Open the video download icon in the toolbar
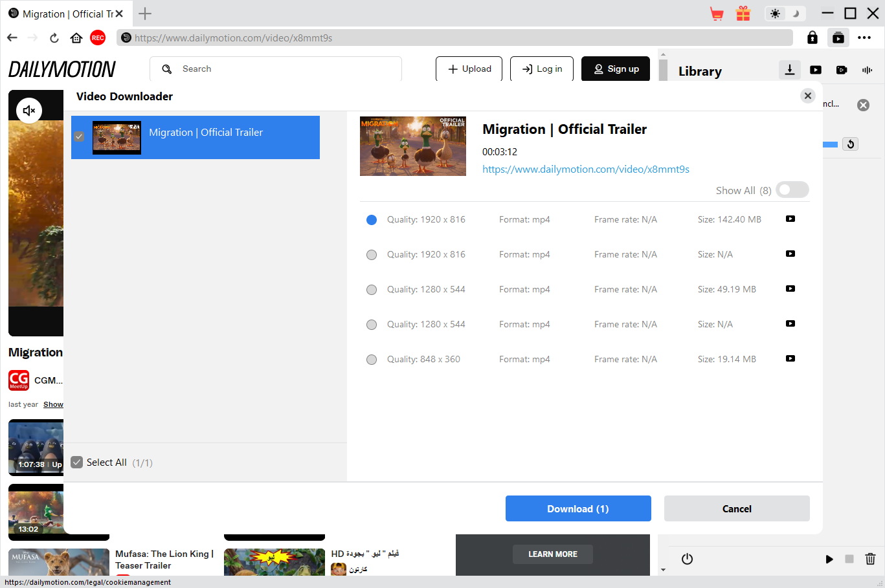 (x=838, y=38)
